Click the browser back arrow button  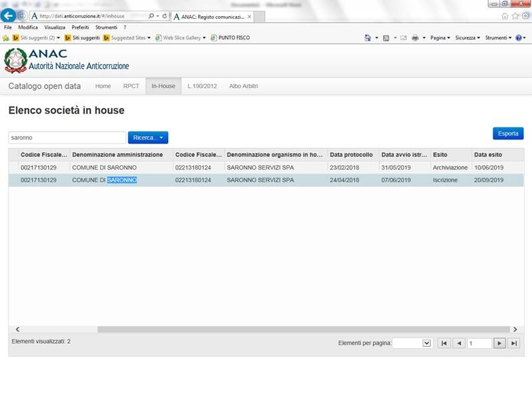[x=9, y=15]
